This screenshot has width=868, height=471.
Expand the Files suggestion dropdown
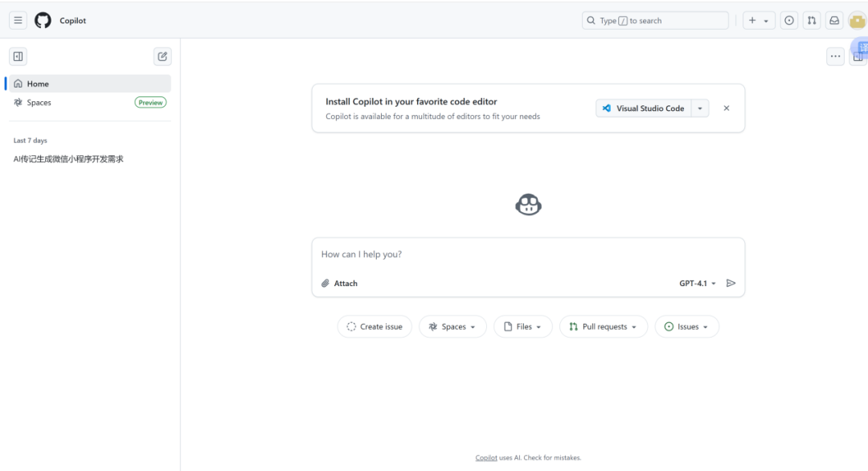pos(523,326)
